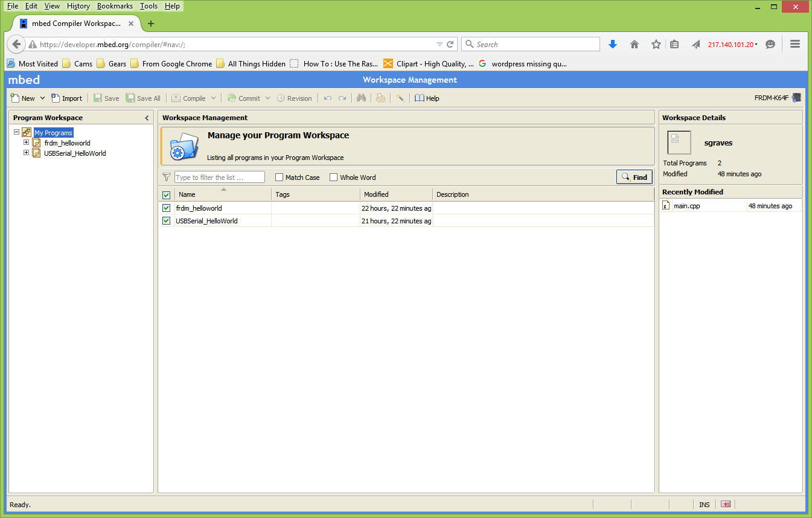Expand the USBSerial_HelloWorld tree node
Image resolution: width=812 pixels, height=518 pixels.
click(x=26, y=153)
